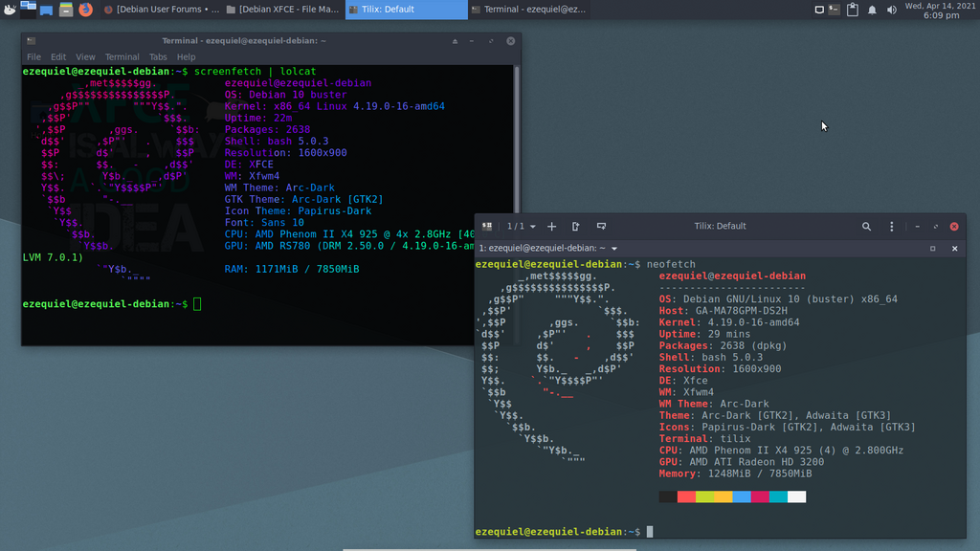The width and height of the screenshot is (980, 551).
Task: Click the yellow-orange color block in neofetch
Action: click(724, 496)
